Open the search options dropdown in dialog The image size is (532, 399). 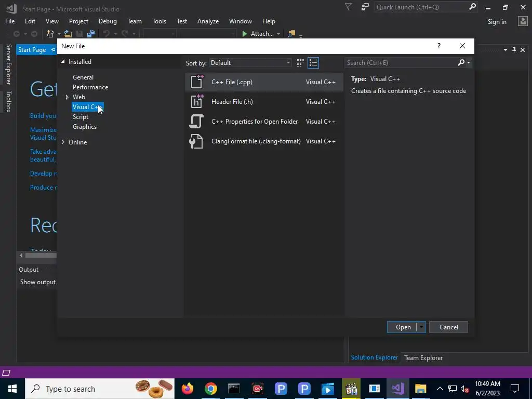(x=469, y=62)
